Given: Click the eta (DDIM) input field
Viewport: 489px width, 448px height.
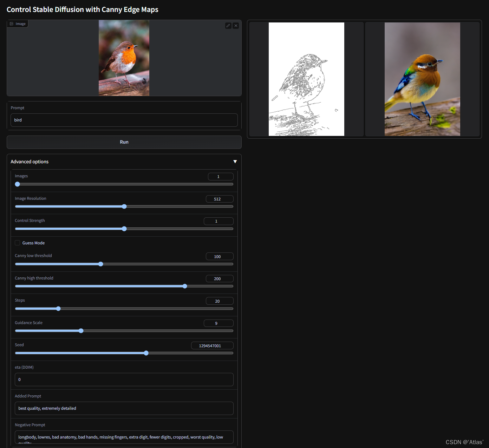Looking at the screenshot, I should pos(124,380).
